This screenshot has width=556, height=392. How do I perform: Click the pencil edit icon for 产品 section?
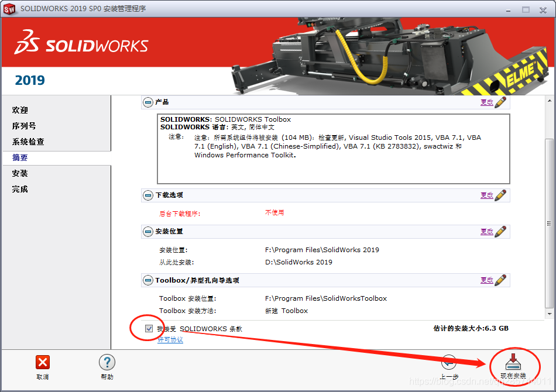point(500,102)
